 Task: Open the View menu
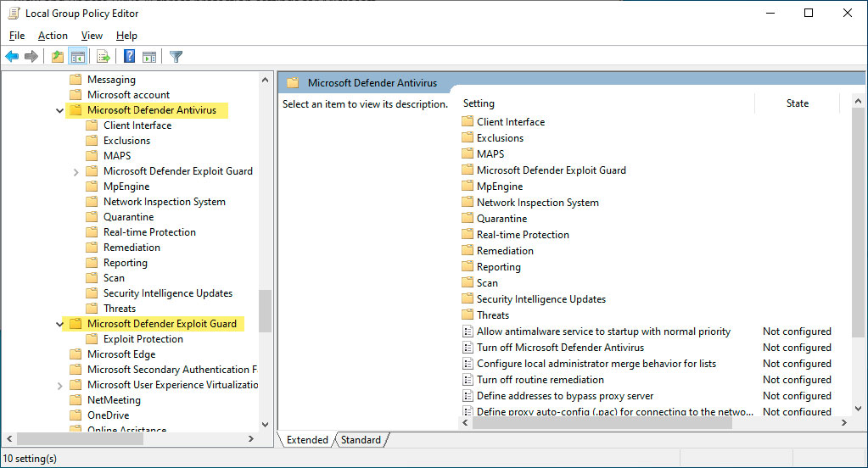pyautogui.click(x=92, y=36)
